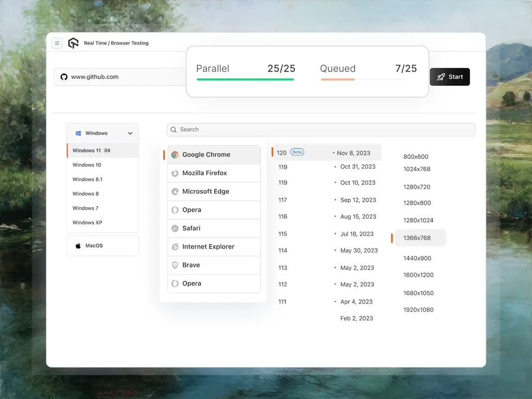Choose 1440x900 resolution
The width and height of the screenshot is (532, 399).
tap(417, 258)
